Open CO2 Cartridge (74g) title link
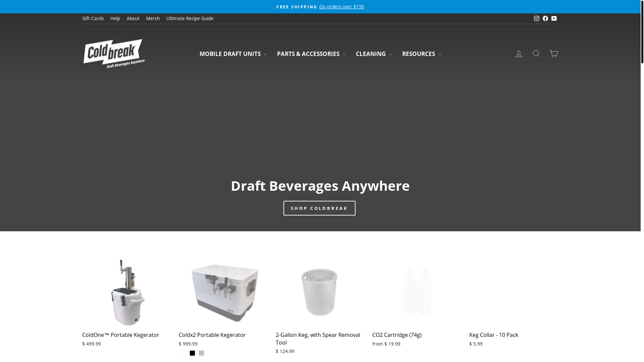 (x=397, y=335)
